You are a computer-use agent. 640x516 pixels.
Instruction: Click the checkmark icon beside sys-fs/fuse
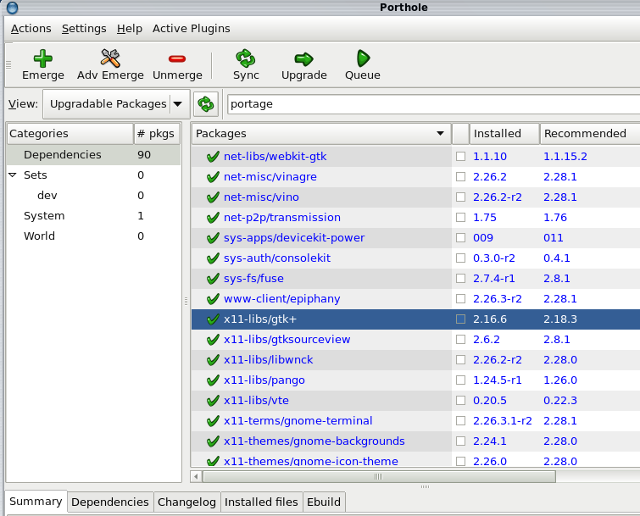click(213, 279)
